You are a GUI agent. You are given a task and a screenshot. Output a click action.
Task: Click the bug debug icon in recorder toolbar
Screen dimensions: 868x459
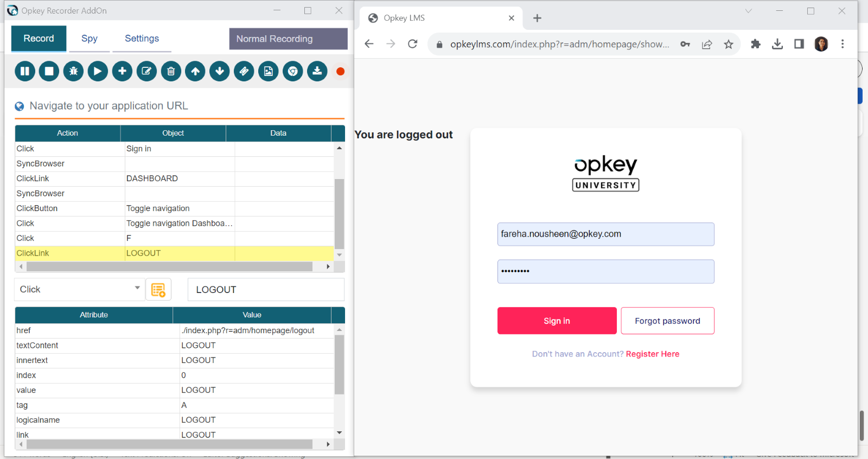click(x=73, y=71)
